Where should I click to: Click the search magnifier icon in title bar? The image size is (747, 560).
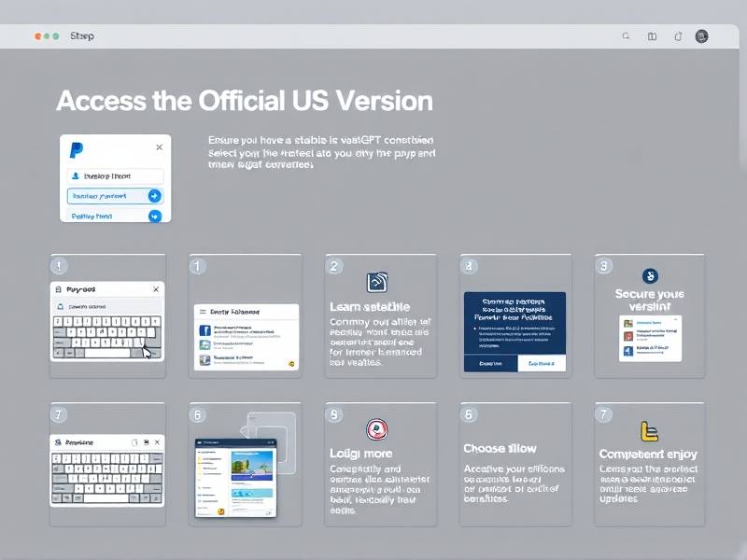pos(627,36)
